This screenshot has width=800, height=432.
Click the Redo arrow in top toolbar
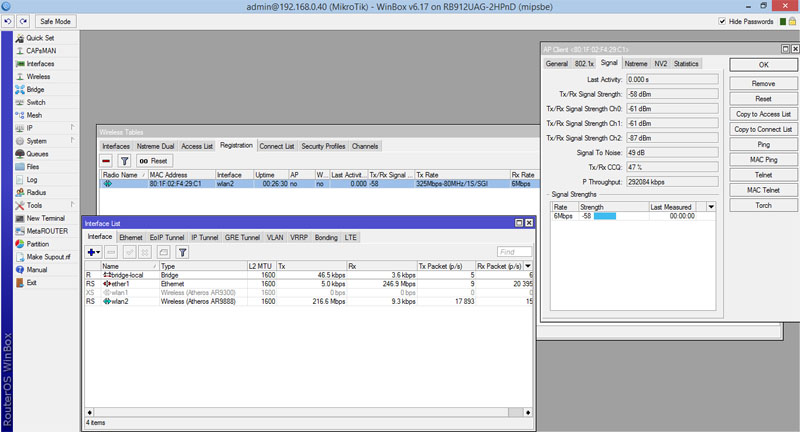coord(23,21)
